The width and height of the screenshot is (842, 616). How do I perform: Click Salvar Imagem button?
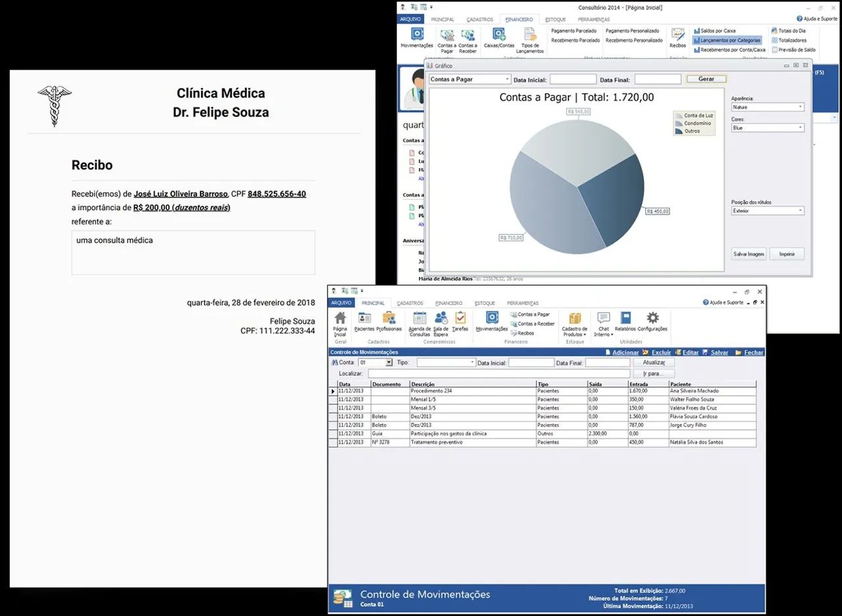(x=749, y=254)
